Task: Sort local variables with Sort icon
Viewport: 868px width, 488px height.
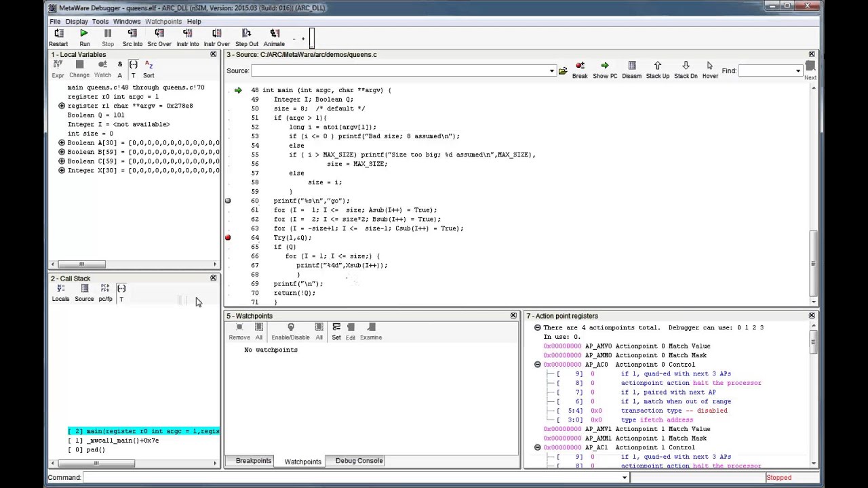Action: 149,69
